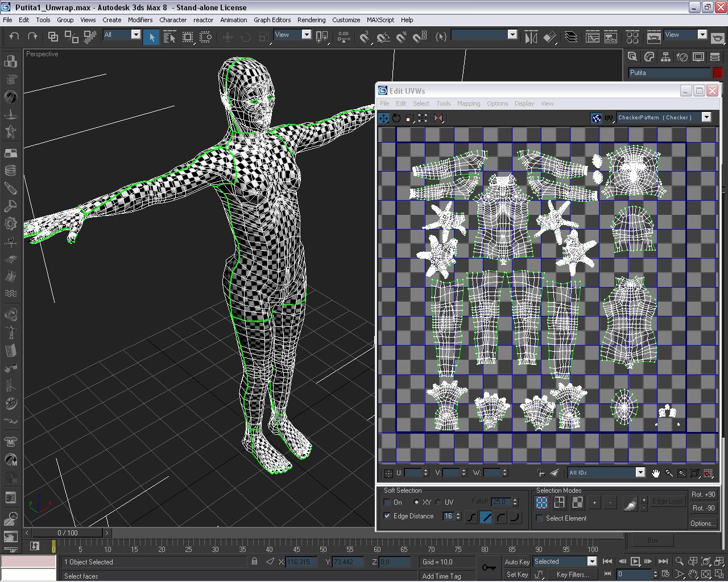Screen dimensions: 728x582
Task: Open the Rendering menu
Action: (x=311, y=20)
